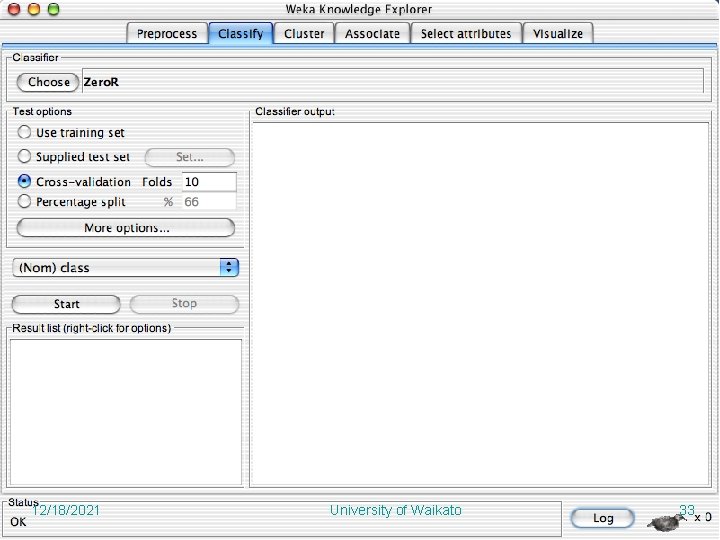Screen dimensions: 720x540
Task: Click the Stop button
Action: pyautogui.click(x=184, y=304)
